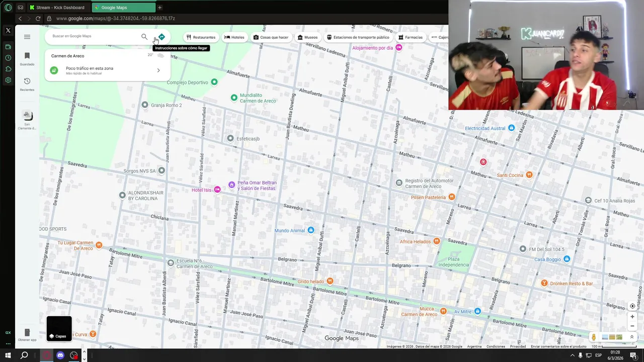Open the Condiciones footer link
Image resolution: width=644 pixels, height=362 pixels.
[496, 346]
